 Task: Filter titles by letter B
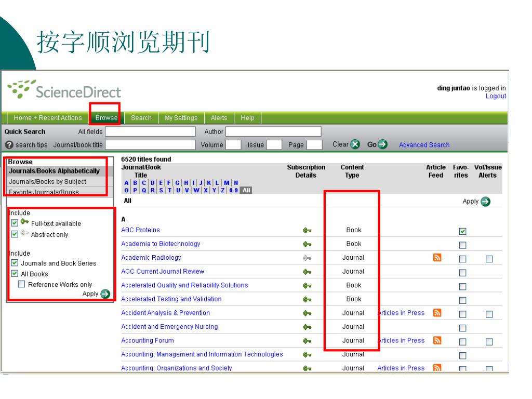(x=135, y=183)
